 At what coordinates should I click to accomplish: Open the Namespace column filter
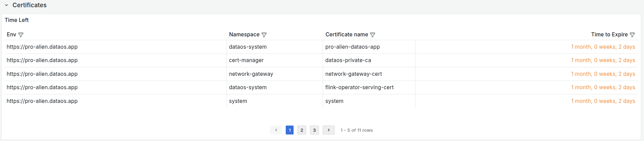pos(264,35)
